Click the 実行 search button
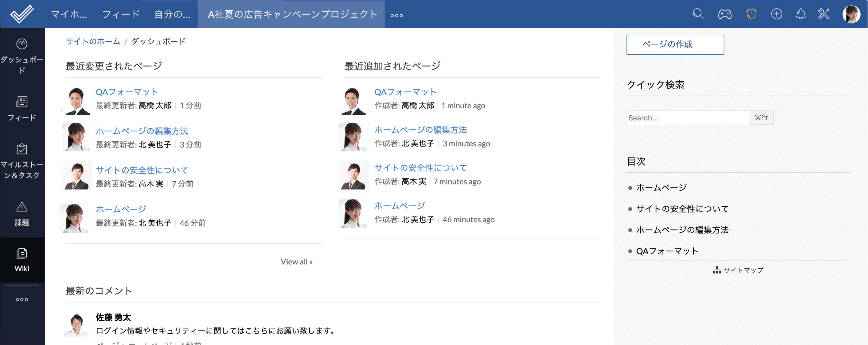868x345 pixels. point(761,117)
